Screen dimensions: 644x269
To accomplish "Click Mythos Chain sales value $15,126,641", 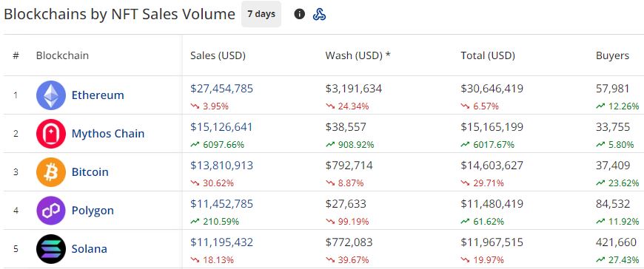I will click(x=221, y=127).
